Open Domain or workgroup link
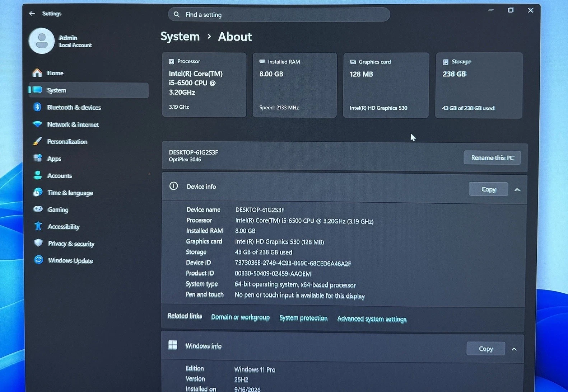The image size is (568, 392). click(x=240, y=317)
